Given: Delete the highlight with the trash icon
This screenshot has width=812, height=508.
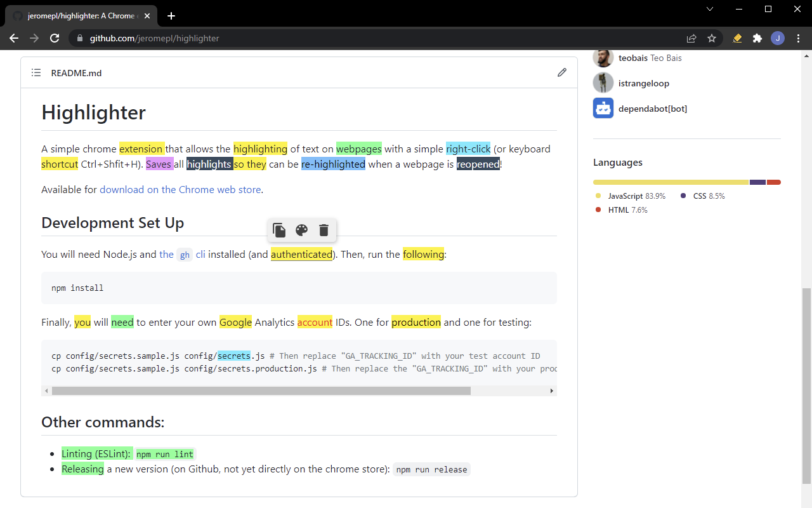Looking at the screenshot, I should pos(324,230).
